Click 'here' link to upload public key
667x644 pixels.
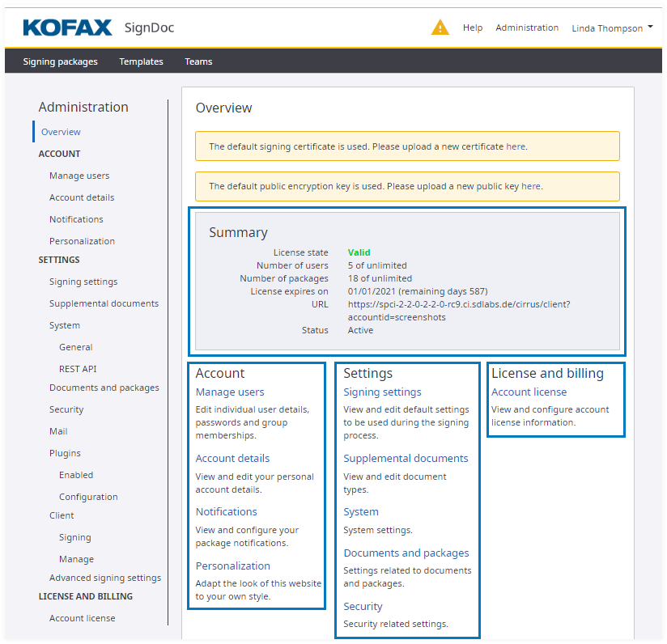530,186
